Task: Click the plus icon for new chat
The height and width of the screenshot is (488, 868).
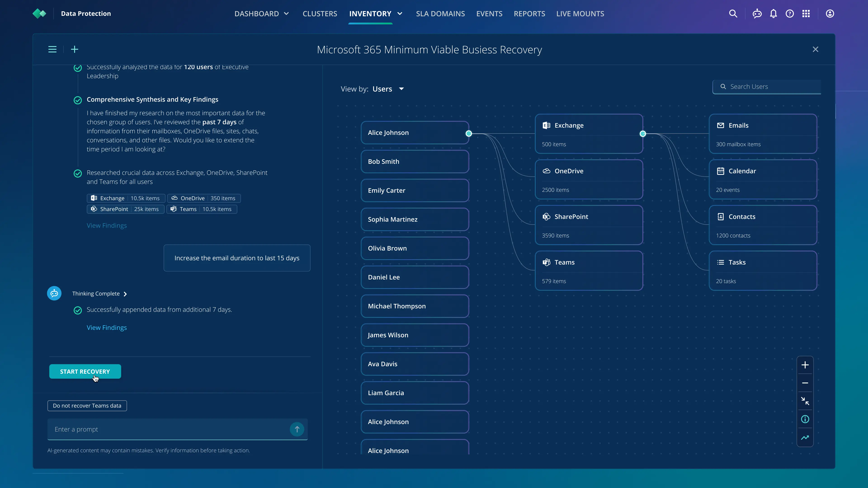Action: pos(74,49)
